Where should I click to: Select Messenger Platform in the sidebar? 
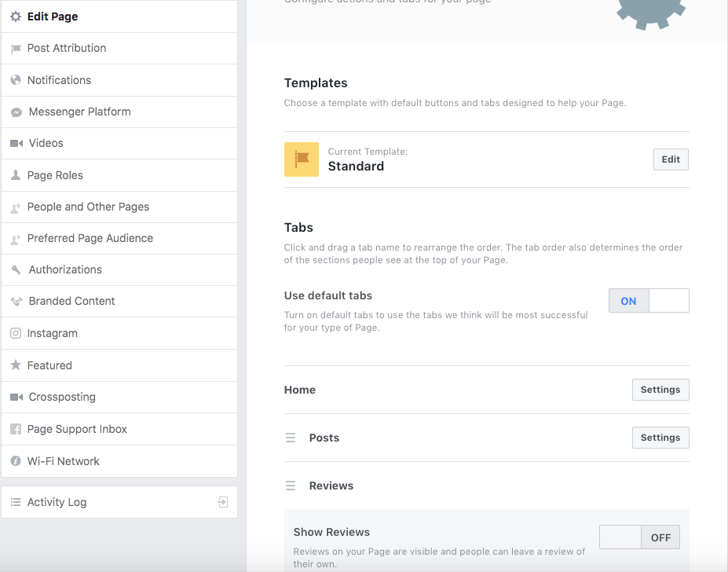pos(119,112)
